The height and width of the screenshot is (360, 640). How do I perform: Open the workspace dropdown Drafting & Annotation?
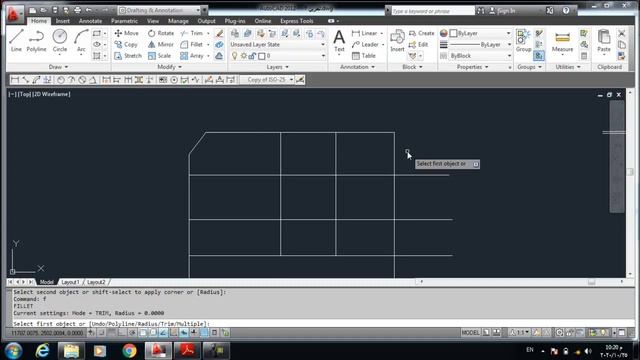point(159,10)
